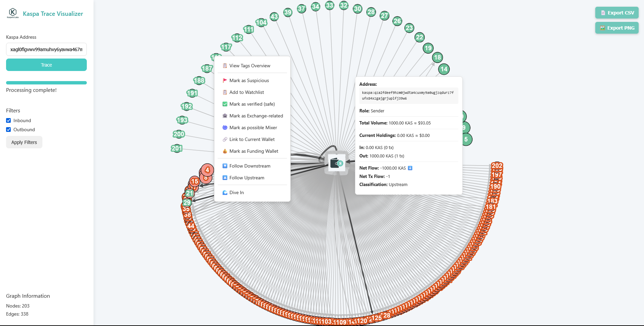
Task: Click Export PNG button
Action: (617, 28)
